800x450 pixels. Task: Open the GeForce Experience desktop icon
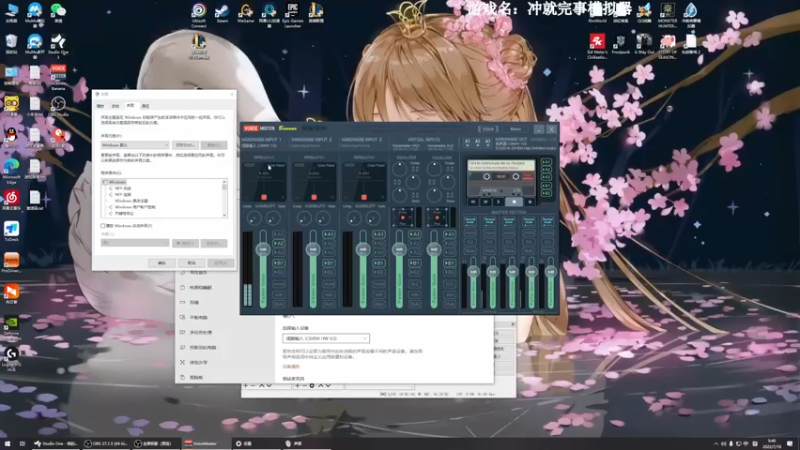(x=11, y=327)
